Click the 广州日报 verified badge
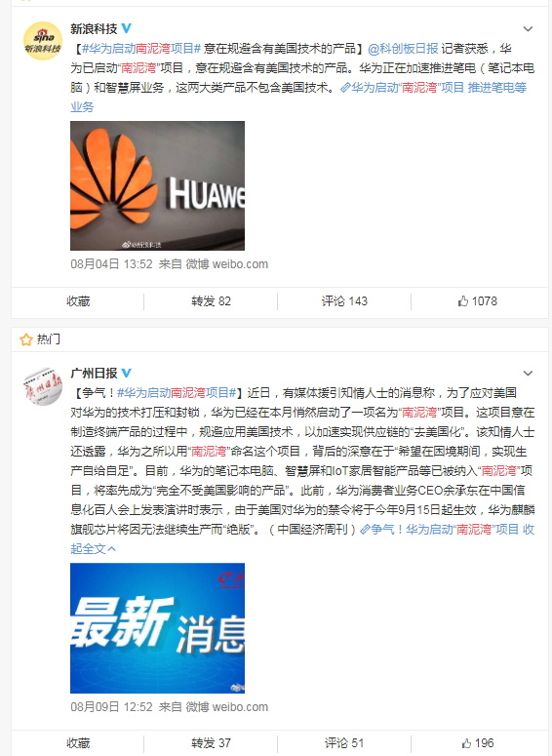The height and width of the screenshot is (756, 552). coord(127,373)
